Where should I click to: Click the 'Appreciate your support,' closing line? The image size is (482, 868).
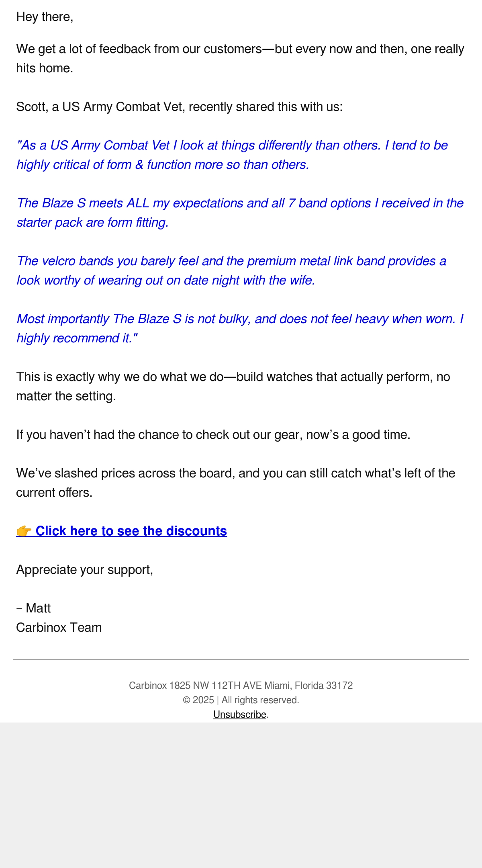85,569
